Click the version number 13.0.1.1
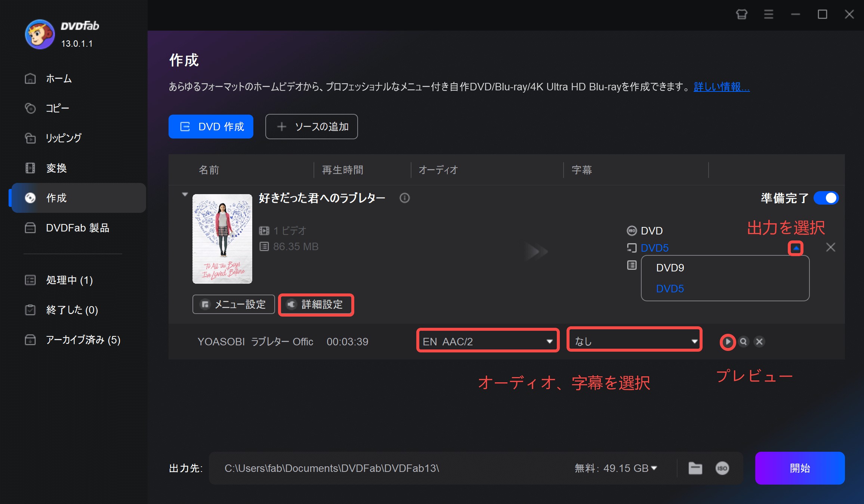Viewport: 864px width, 504px height. pos(77,44)
